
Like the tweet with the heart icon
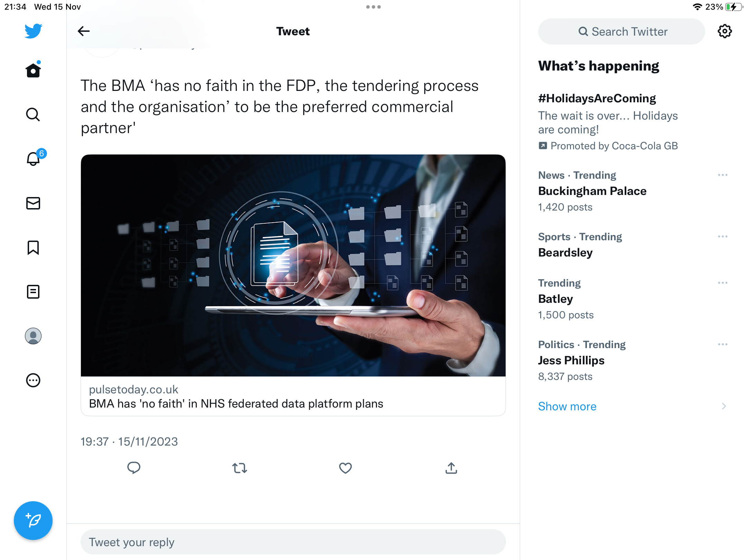(345, 468)
